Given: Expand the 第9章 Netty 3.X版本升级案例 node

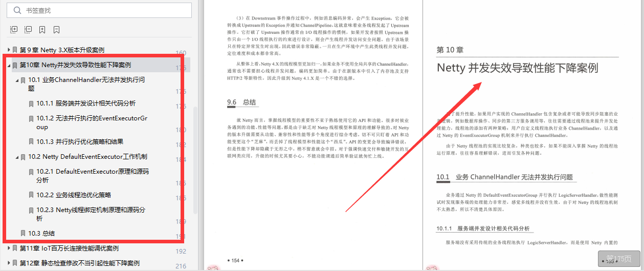Looking at the screenshot, I should coord(8,50).
